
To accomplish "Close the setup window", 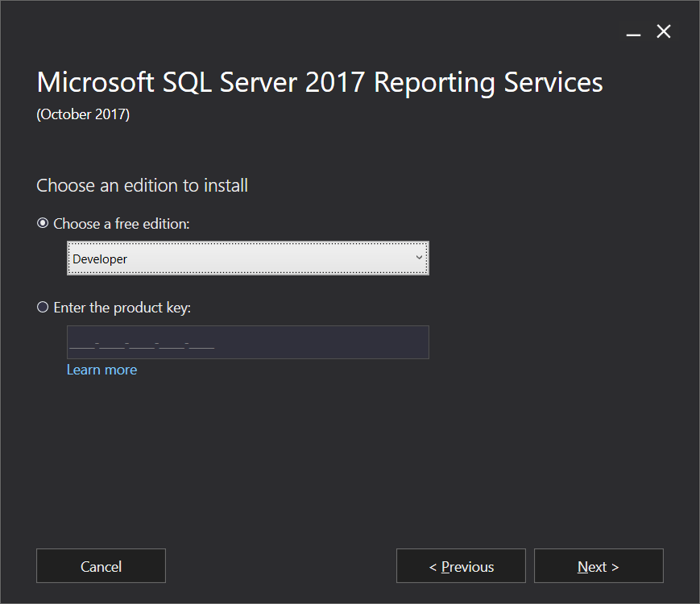I will pos(664,31).
